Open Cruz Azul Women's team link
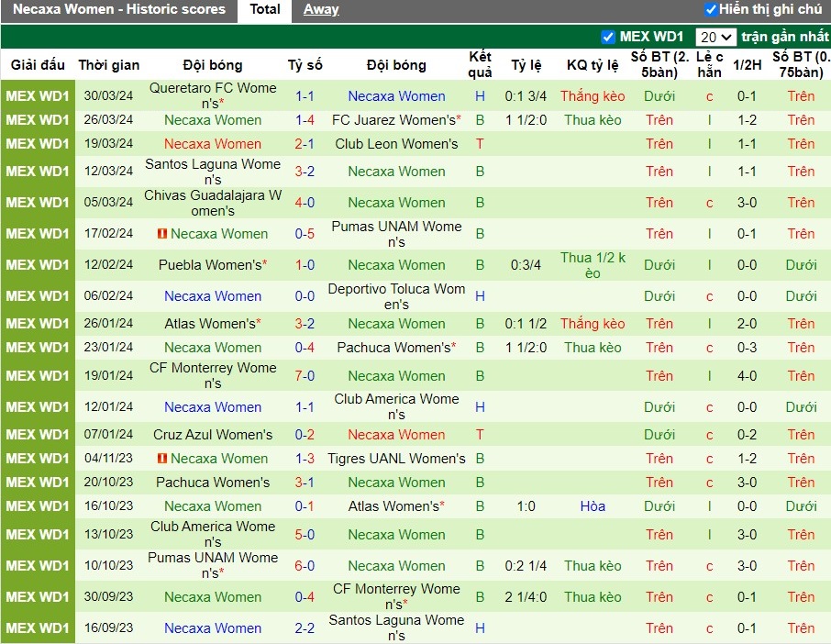This screenshot has height=644, width=831. click(x=213, y=435)
